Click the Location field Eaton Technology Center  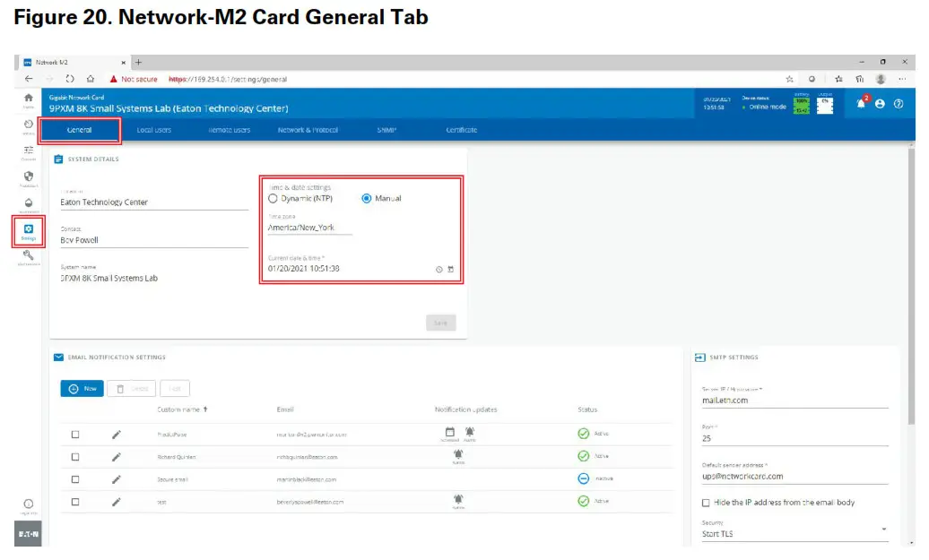[154, 202]
